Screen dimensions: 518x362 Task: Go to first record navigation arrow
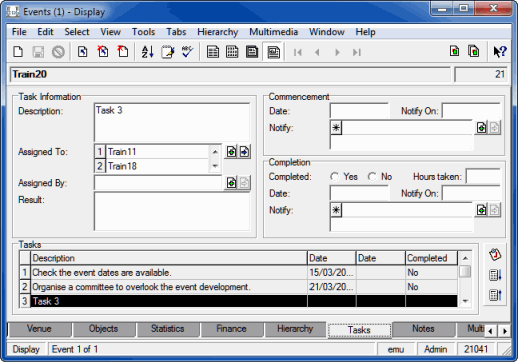pos(298,52)
